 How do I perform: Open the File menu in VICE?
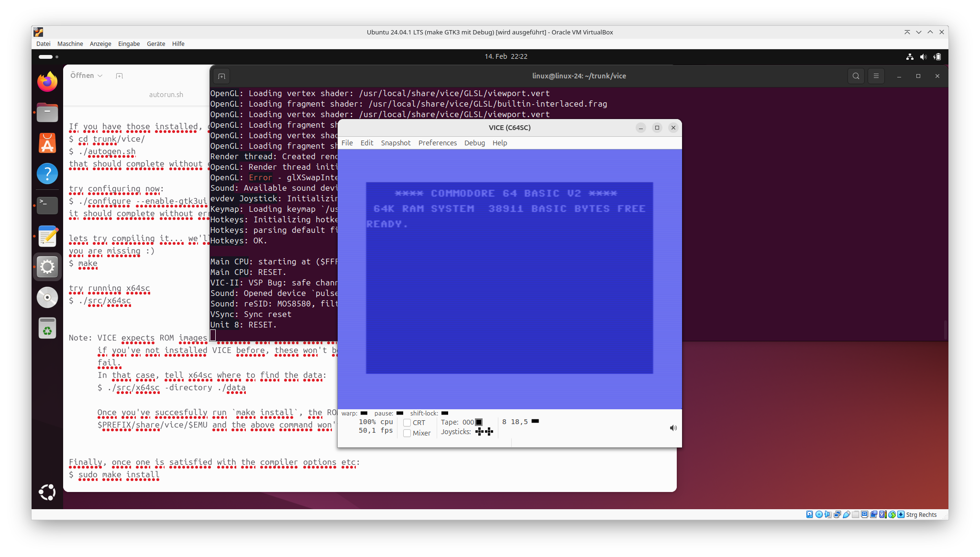(x=347, y=143)
